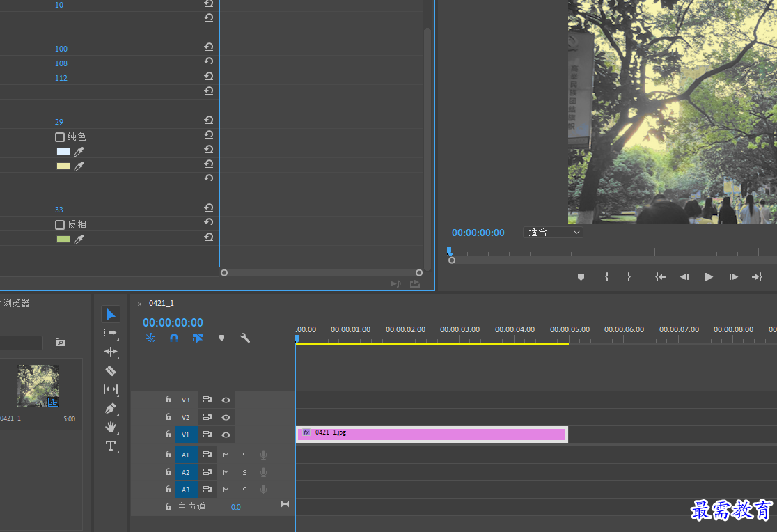Image resolution: width=777 pixels, height=532 pixels.
Task: Mark In point in Program monitor
Action: pyautogui.click(x=606, y=276)
